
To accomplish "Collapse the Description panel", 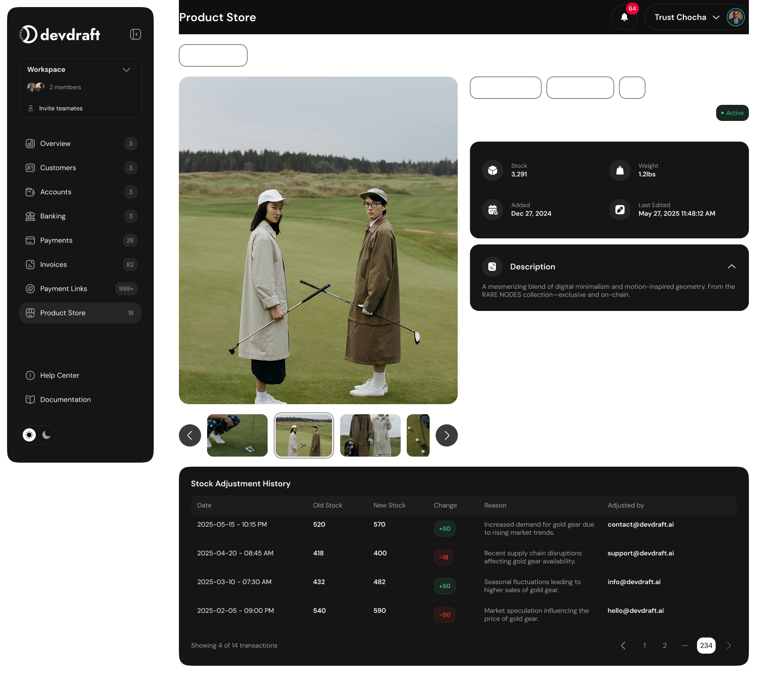I will coord(732,267).
